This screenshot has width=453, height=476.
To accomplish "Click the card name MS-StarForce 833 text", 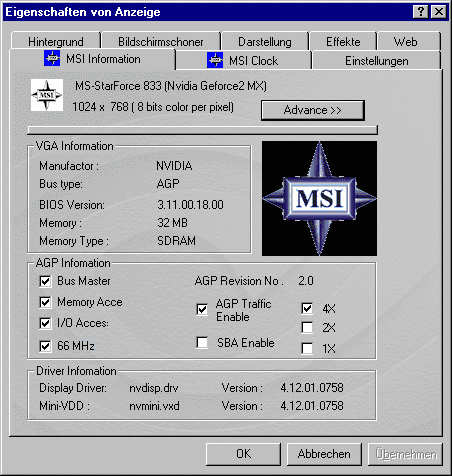I will click(x=171, y=86).
